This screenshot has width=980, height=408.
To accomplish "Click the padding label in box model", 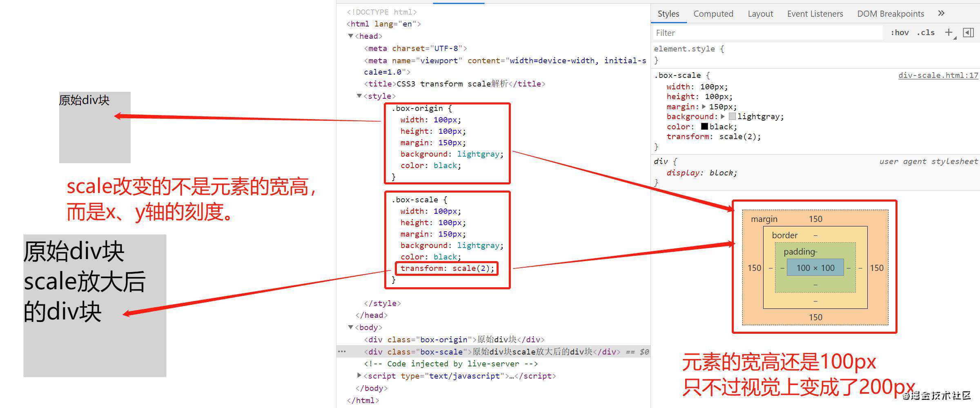I will (799, 252).
